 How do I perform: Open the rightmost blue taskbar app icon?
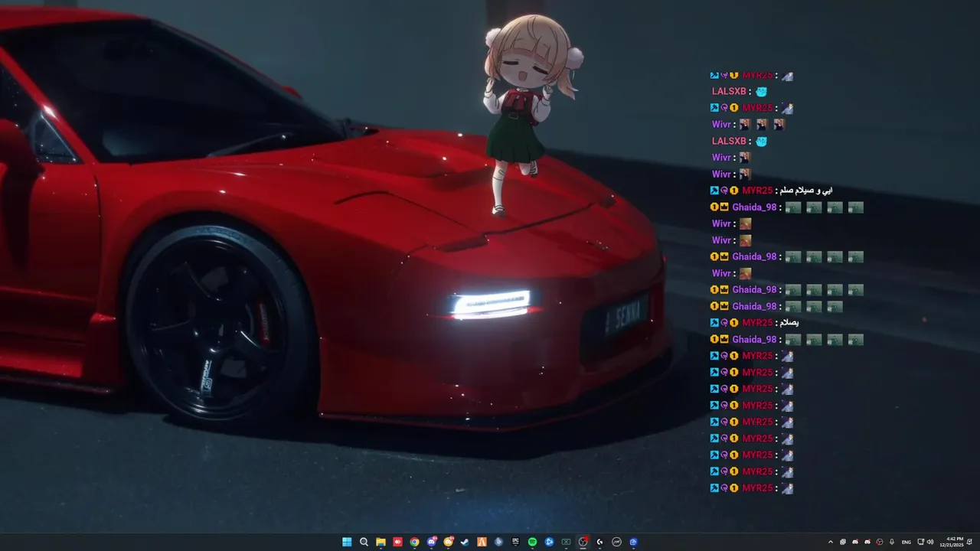click(633, 542)
